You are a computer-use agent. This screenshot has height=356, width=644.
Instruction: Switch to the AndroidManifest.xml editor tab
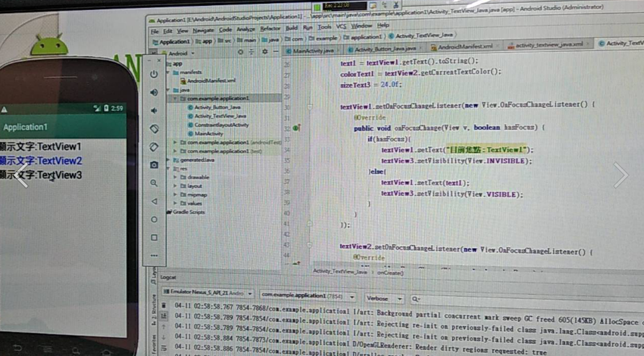[x=464, y=47]
